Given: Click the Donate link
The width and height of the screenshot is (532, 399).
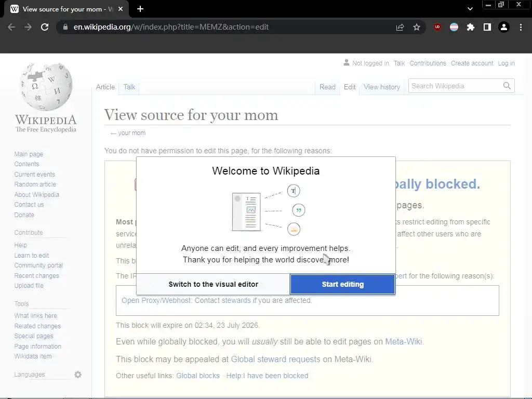Looking at the screenshot, I should tap(24, 215).
